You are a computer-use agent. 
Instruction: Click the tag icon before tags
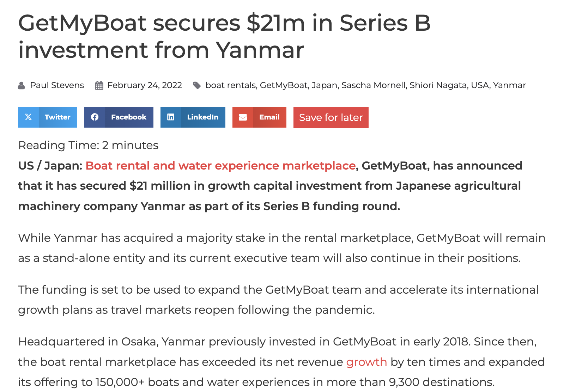[197, 86]
